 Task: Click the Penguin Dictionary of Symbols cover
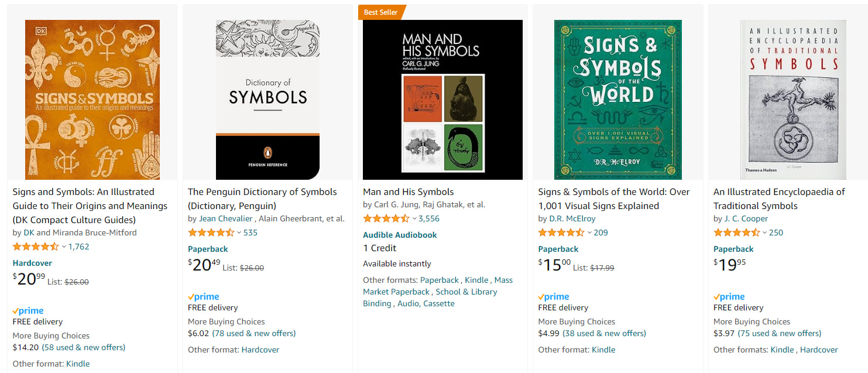tap(267, 100)
